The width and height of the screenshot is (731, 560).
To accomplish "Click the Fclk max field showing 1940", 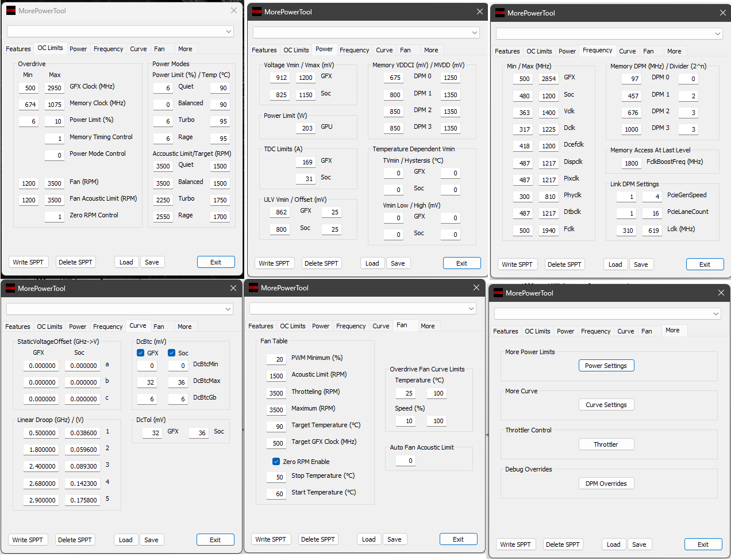I will (548, 231).
